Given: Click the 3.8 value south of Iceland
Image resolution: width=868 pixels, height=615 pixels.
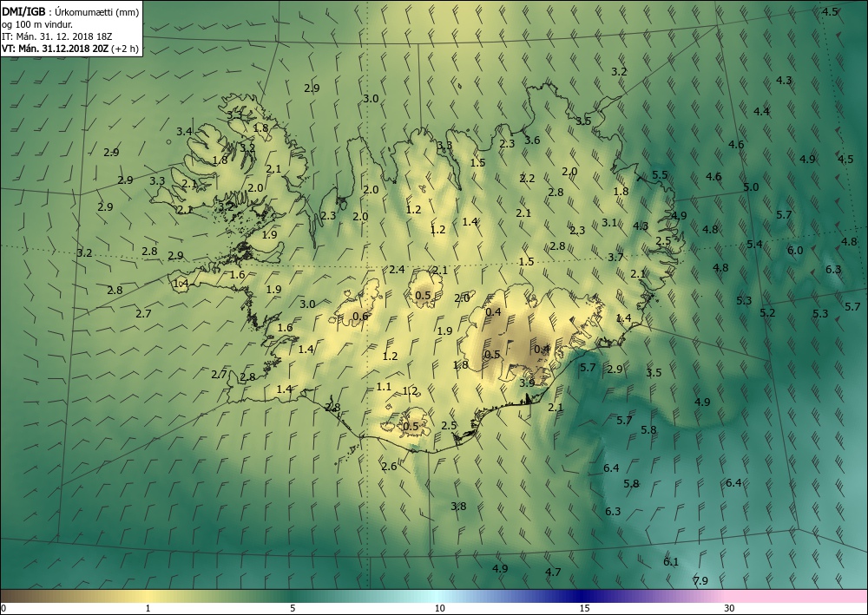Looking at the screenshot, I should [x=458, y=506].
